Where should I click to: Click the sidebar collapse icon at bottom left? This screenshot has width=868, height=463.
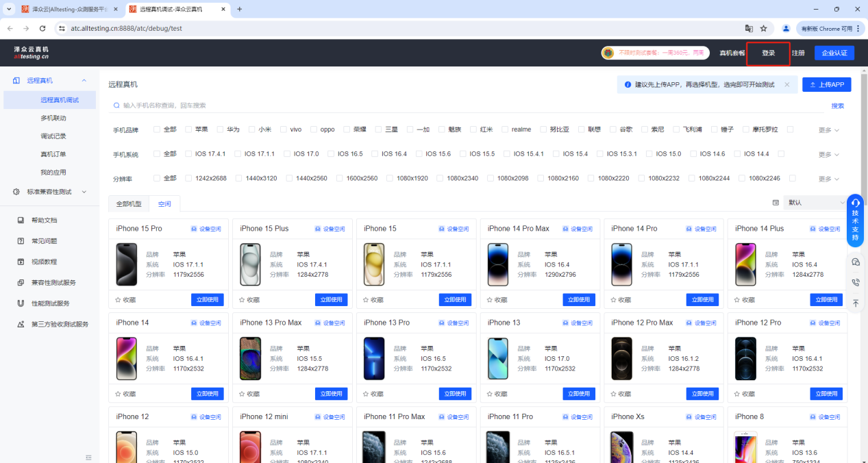tap(88, 457)
